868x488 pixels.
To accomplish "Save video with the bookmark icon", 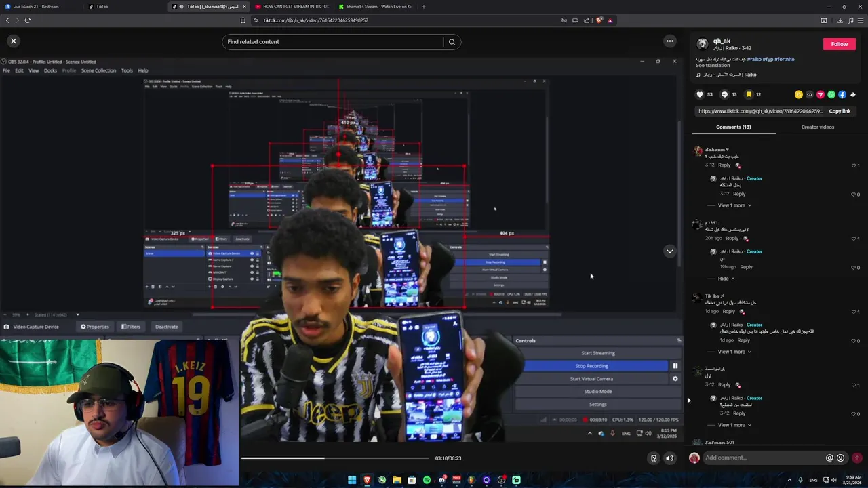I will point(749,95).
